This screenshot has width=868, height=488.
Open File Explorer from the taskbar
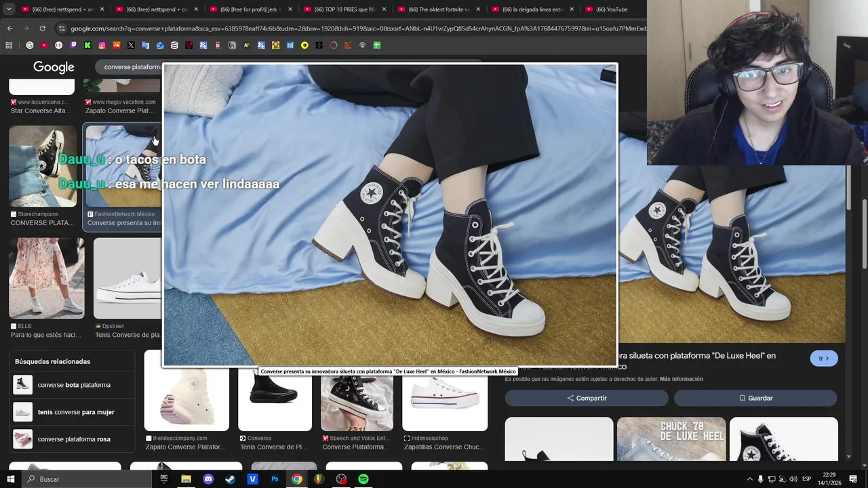(x=186, y=479)
